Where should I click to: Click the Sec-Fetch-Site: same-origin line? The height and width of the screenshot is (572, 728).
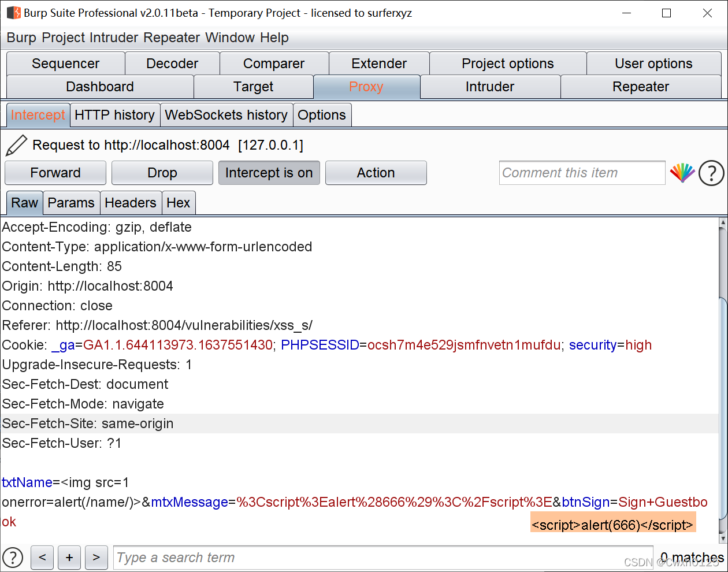click(88, 424)
